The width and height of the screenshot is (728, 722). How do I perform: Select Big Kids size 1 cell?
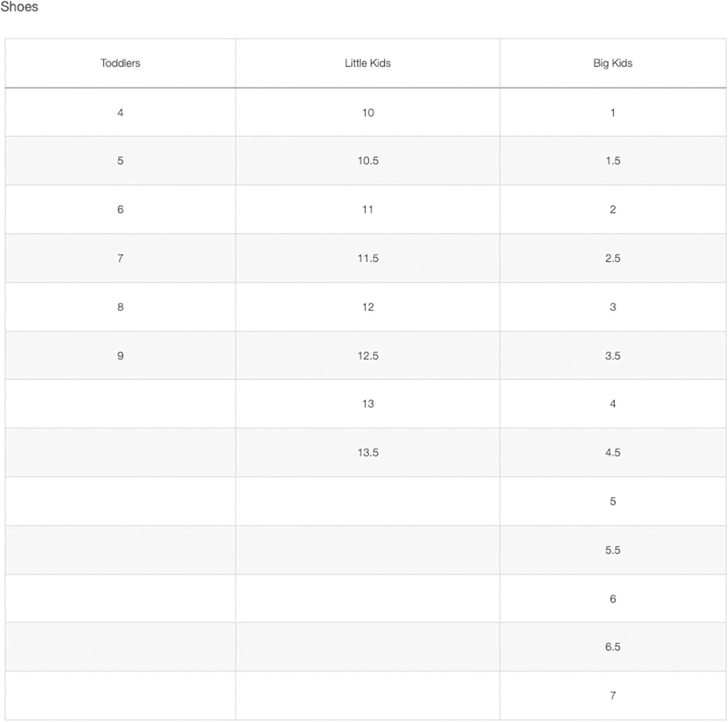point(612,113)
